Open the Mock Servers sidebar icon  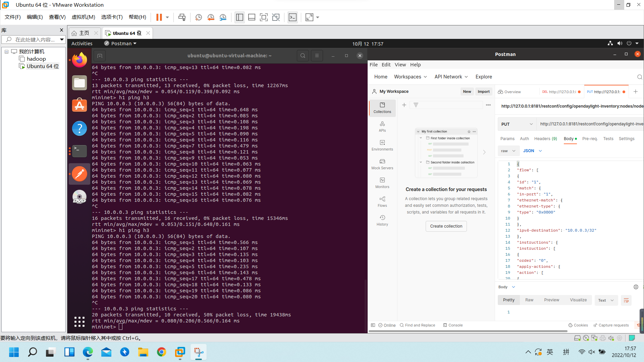point(382,164)
